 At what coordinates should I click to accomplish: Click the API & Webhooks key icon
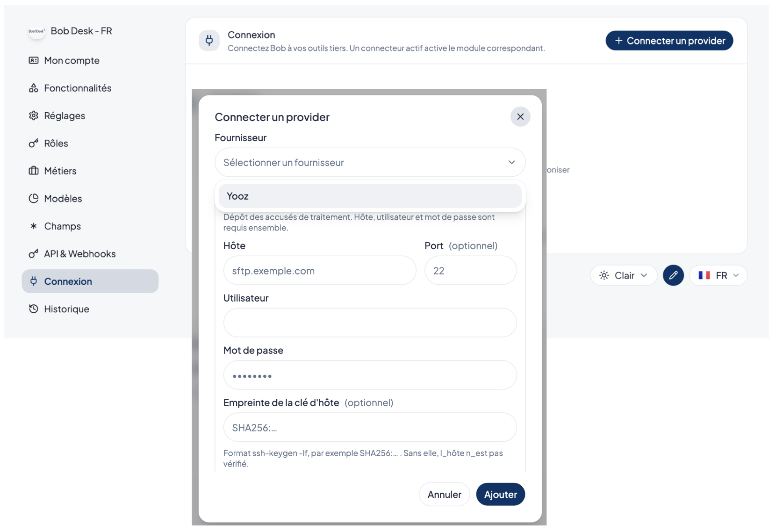[x=34, y=253]
